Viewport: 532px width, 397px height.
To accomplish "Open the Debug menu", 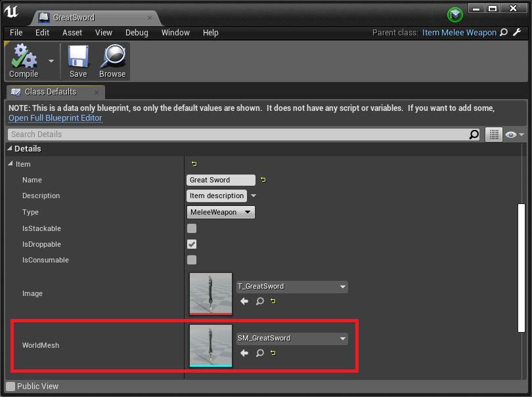I will [137, 33].
